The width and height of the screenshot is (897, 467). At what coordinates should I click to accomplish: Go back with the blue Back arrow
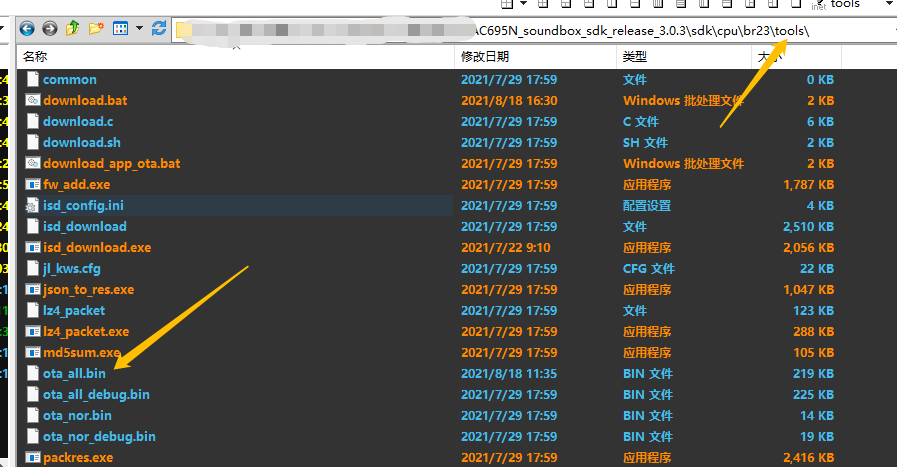(27, 28)
